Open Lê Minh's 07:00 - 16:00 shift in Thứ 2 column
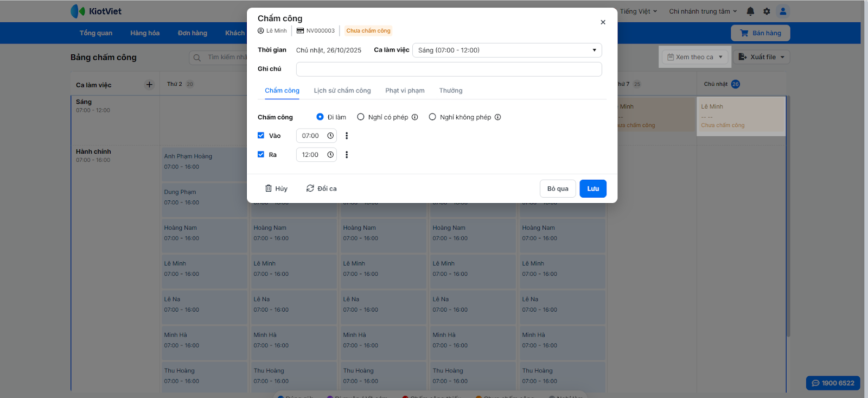The height and width of the screenshot is (398, 868). 204,271
